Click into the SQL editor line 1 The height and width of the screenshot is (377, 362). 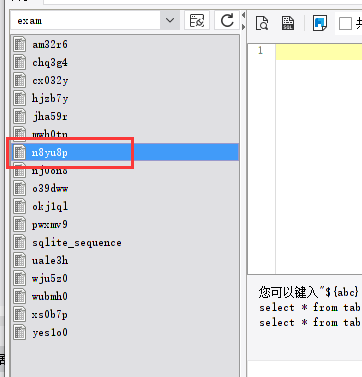point(319,52)
